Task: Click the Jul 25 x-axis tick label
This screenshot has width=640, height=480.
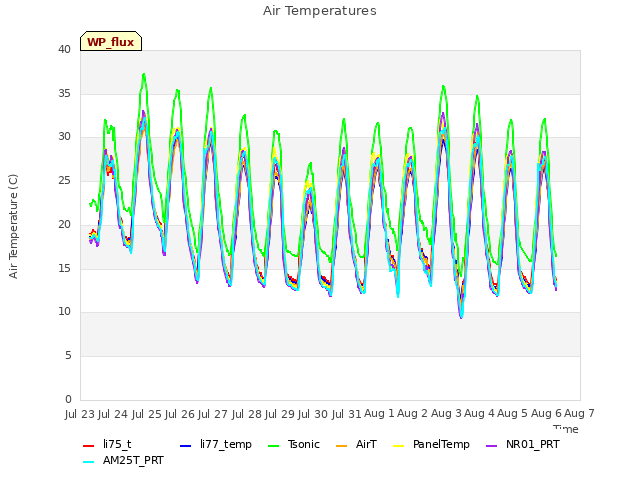Action: point(147,414)
